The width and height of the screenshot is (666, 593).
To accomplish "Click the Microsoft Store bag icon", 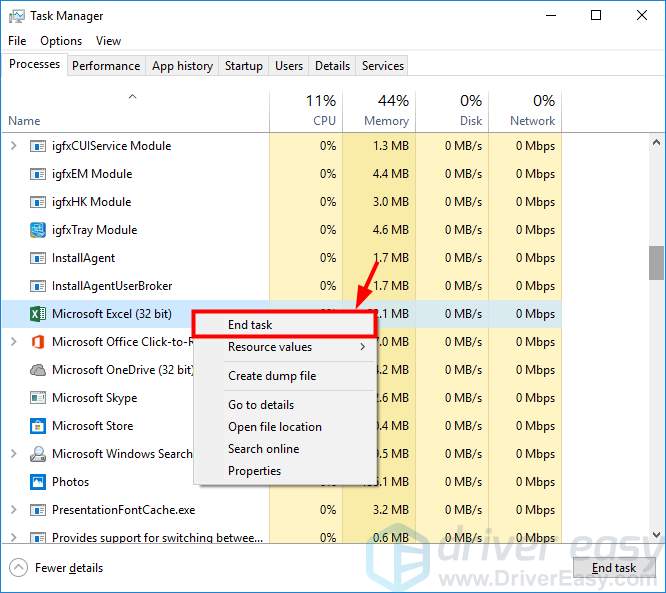I will pos(38,426).
